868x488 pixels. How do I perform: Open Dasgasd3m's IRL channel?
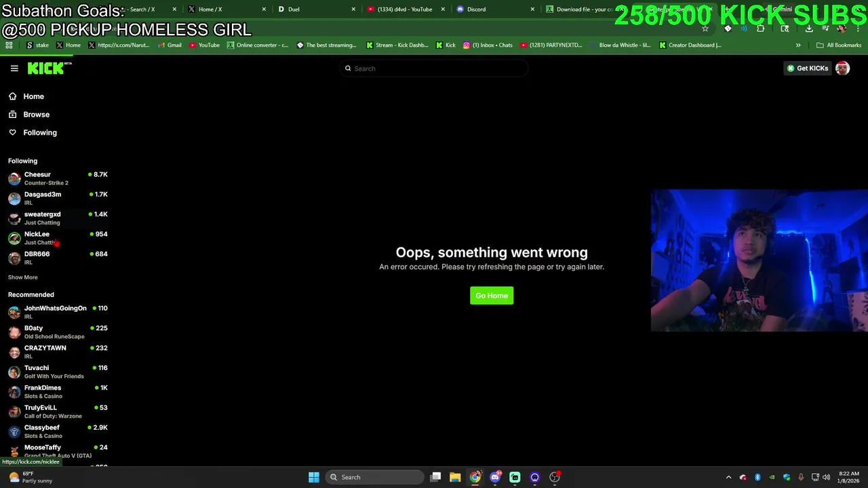click(58, 198)
